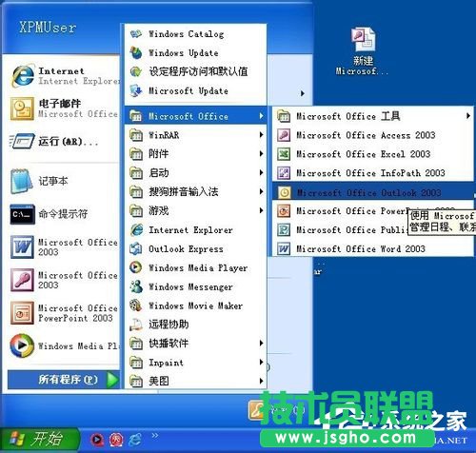This screenshot has height=453, width=476.
Task: Expand the 启动 submenu arrow
Action: pos(261,173)
